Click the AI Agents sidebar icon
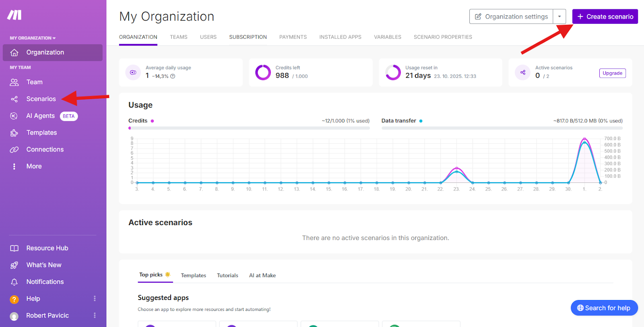This screenshot has width=644, height=327. 14,116
